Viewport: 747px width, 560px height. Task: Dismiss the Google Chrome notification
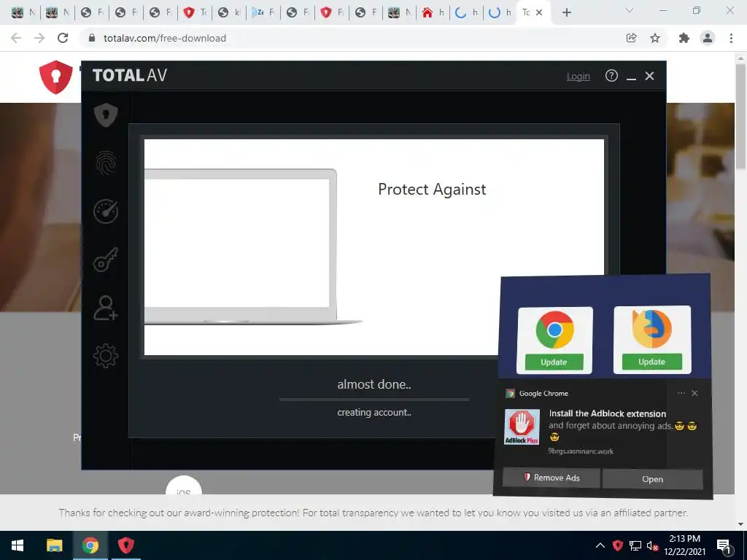[694, 393]
